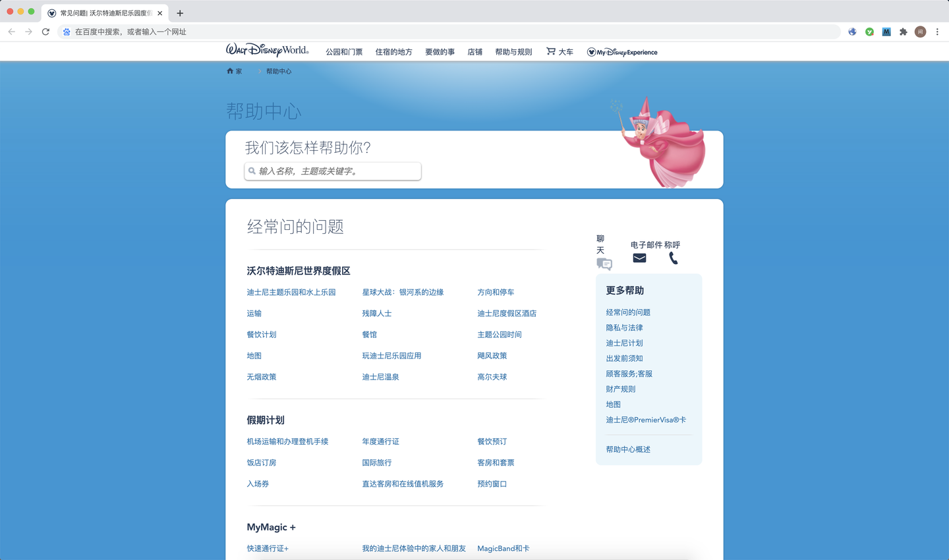Screen dimensions: 949x560
Task: Click the email envelope icon
Action: [639, 259]
